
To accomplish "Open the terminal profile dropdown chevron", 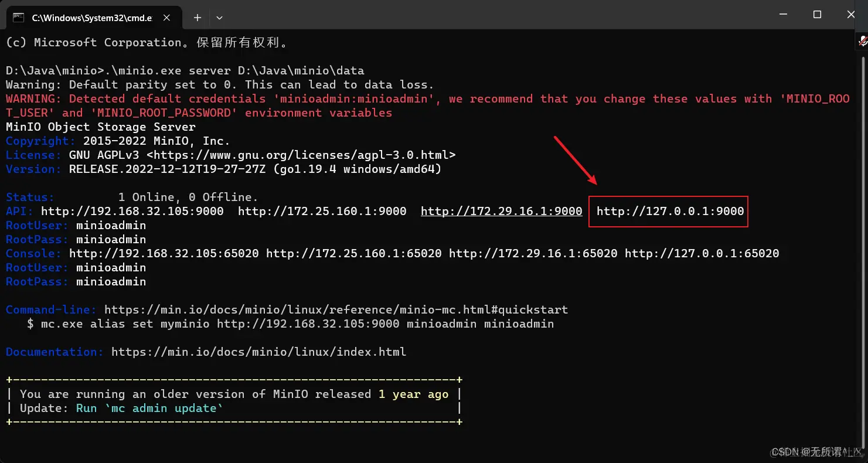I will (x=219, y=18).
